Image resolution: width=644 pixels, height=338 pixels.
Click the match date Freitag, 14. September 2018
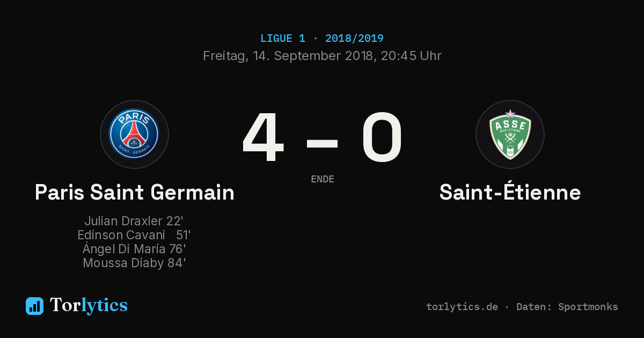(x=290, y=56)
